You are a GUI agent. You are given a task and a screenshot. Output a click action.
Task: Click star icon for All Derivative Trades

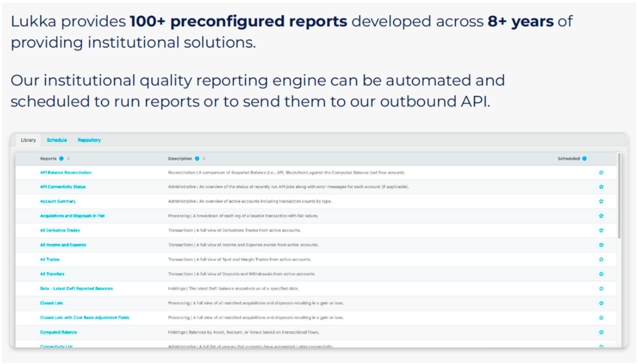point(601,230)
